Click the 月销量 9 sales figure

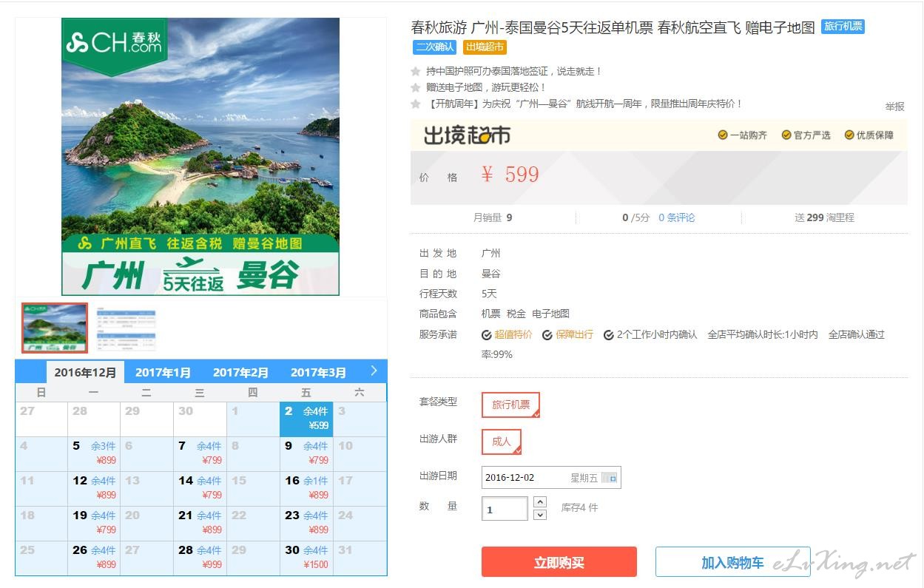493,217
